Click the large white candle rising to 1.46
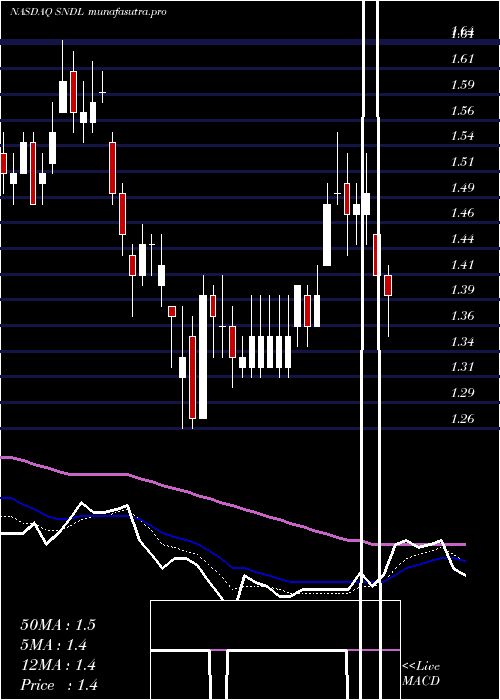500x700 pixels. [327, 235]
